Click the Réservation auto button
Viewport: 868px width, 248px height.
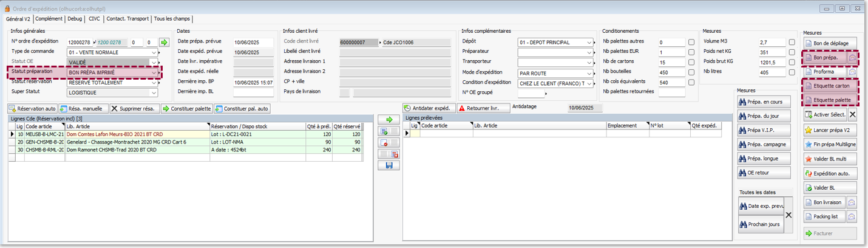tap(32, 109)
